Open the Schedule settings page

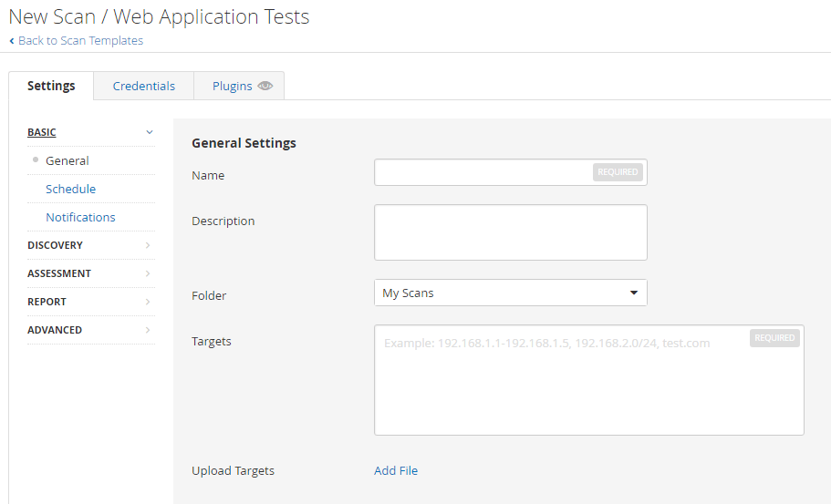(70, 189)
